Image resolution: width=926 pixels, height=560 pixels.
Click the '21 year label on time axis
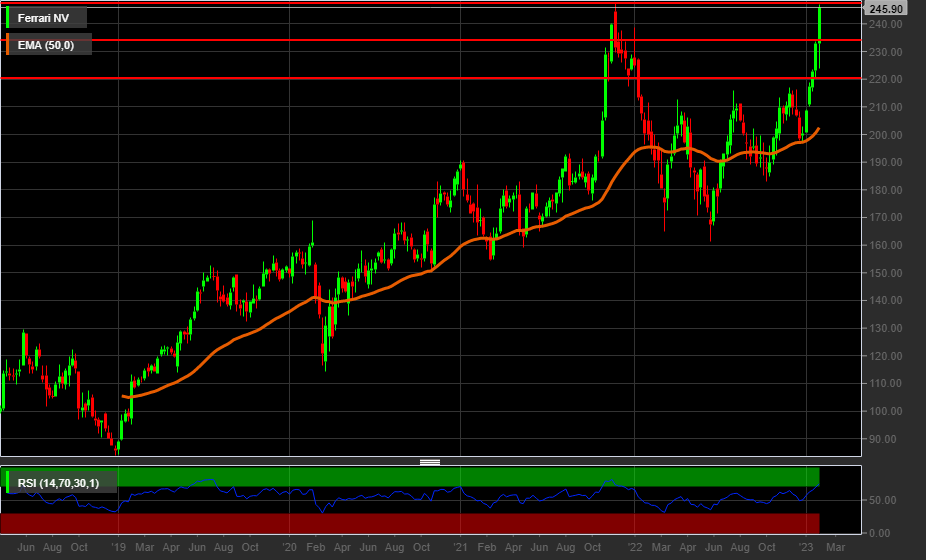click(x=460, y=547)
